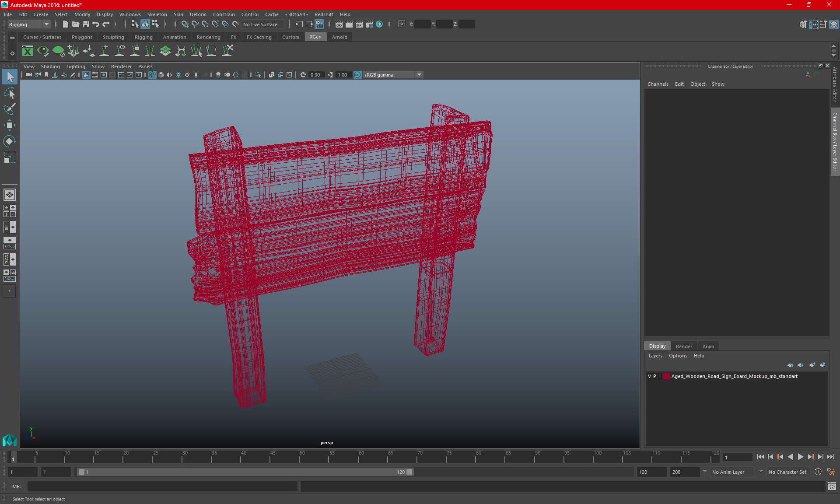Open the viewport Shading menu
840x504 pixels.
click(x=50, y=66)
